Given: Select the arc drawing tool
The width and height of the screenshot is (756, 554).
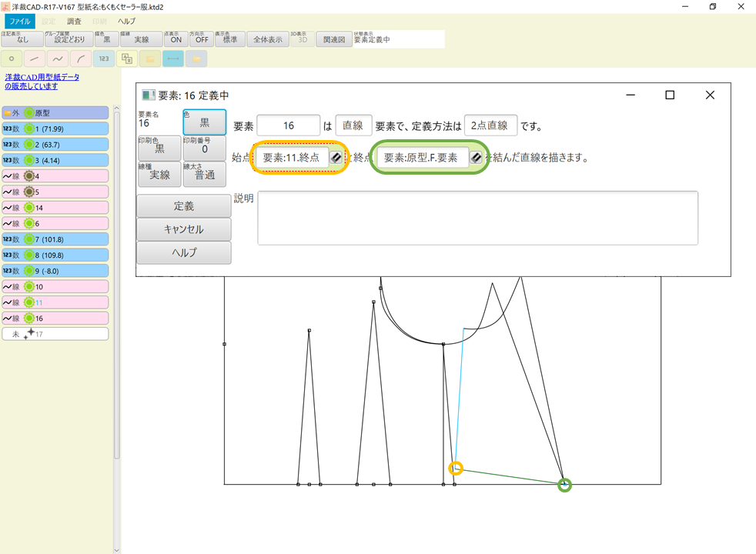Looking at the screenshot, I should pos(80,58).
